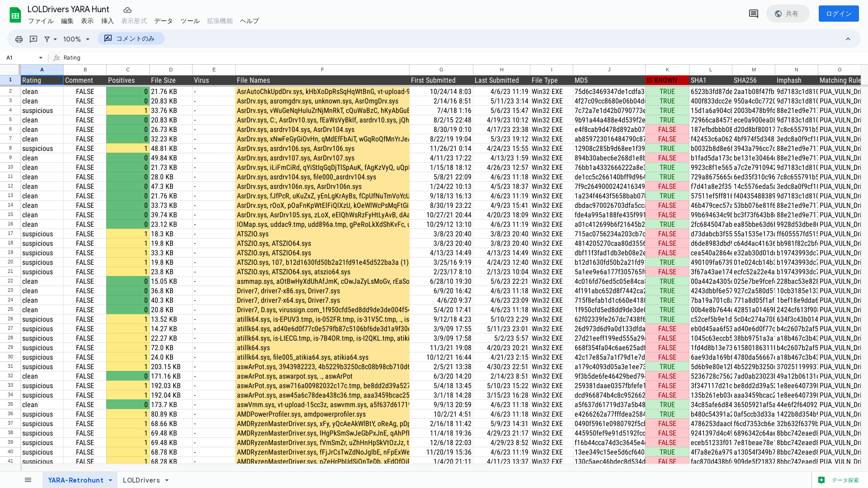Open the Explore (データ探索) panel
The width and height of the screenshot is (868, 488).
(x=840, y=480)
